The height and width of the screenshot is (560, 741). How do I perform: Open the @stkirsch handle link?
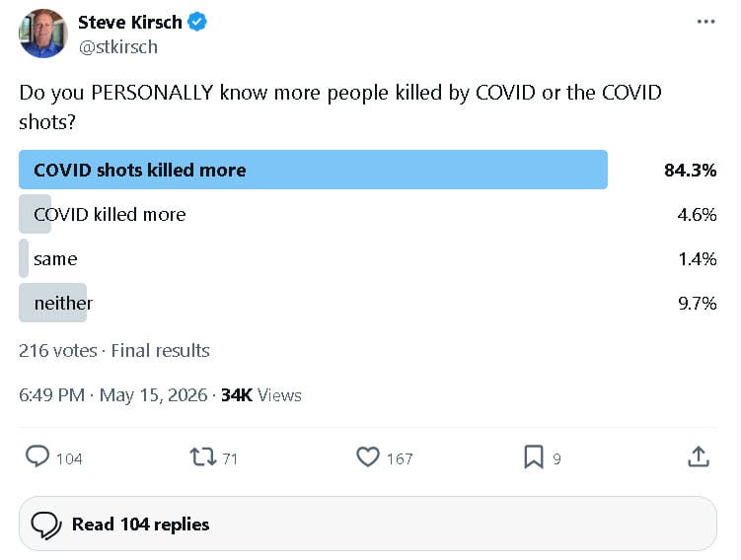[118, 47]
